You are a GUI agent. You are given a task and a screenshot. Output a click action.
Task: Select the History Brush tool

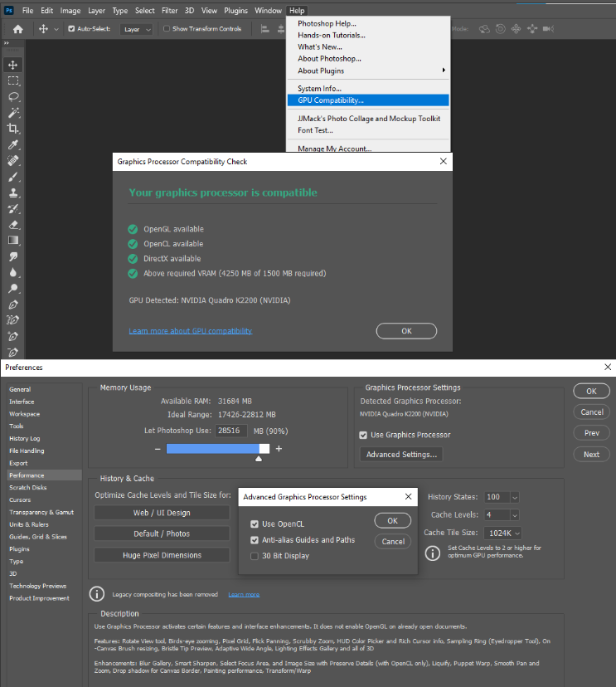[13, 208]
